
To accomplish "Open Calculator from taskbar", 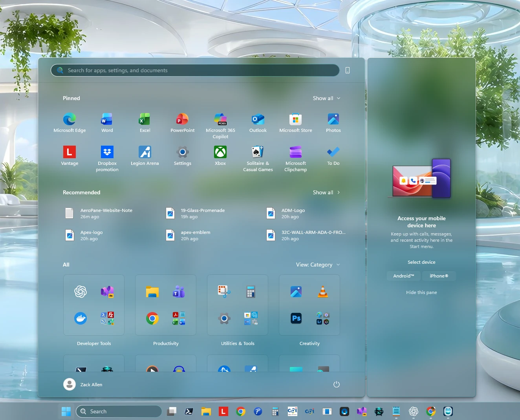I will 275,411.
